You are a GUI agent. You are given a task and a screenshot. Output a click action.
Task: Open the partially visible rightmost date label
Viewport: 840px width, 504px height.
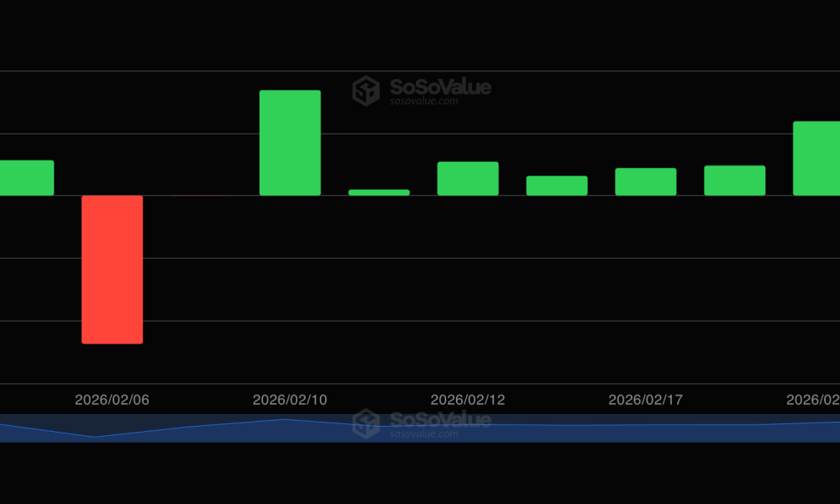pyautogui.click(x=813, y=400)
